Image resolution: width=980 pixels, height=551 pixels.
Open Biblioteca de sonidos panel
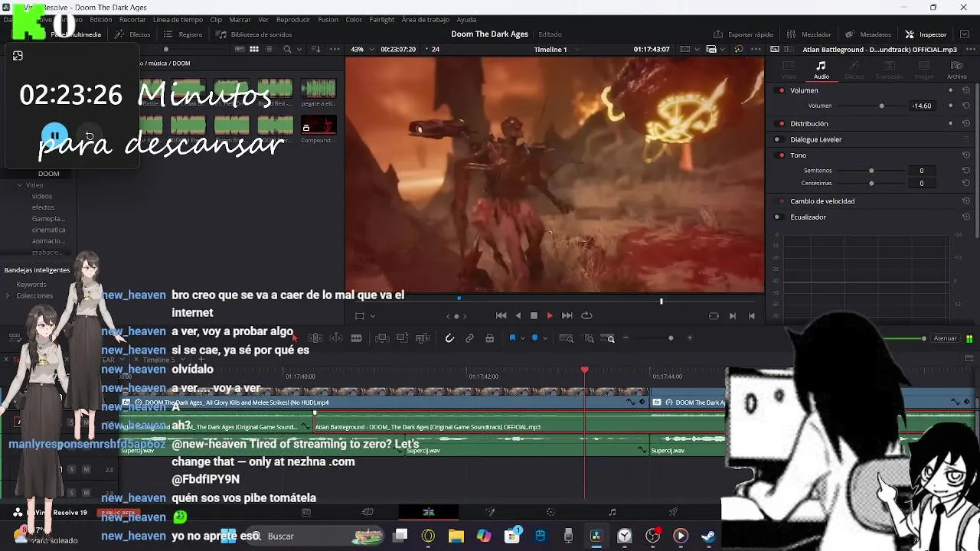coord(253,34)
